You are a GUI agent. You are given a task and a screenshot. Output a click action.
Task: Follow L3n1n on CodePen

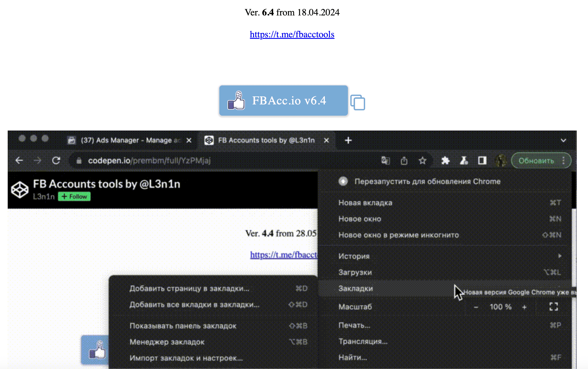point(74,196)
